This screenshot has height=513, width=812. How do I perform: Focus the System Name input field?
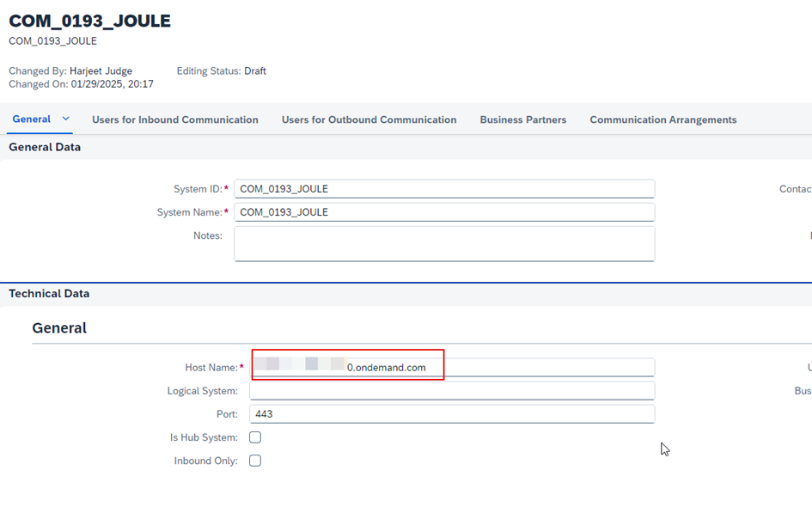(x=443, y=212)
